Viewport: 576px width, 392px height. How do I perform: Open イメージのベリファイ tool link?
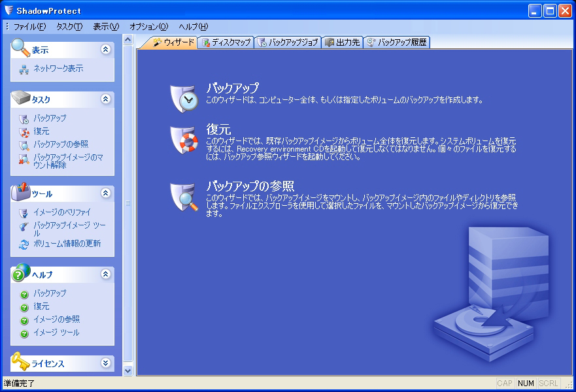click(62, 212)
